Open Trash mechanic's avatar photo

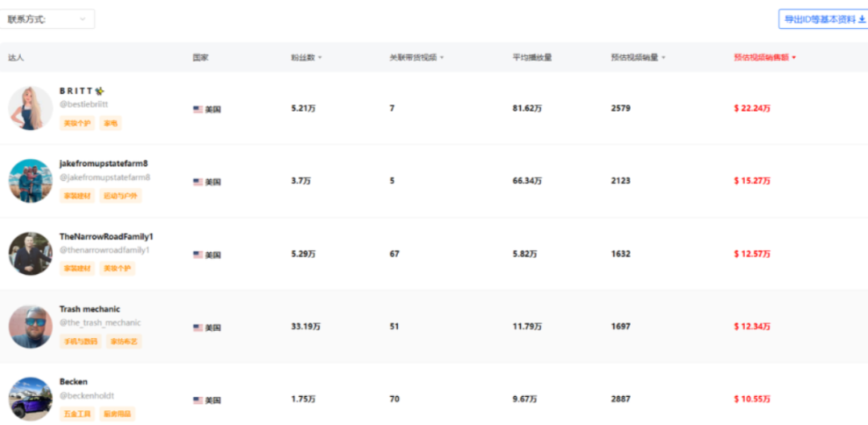coord(31,326)
